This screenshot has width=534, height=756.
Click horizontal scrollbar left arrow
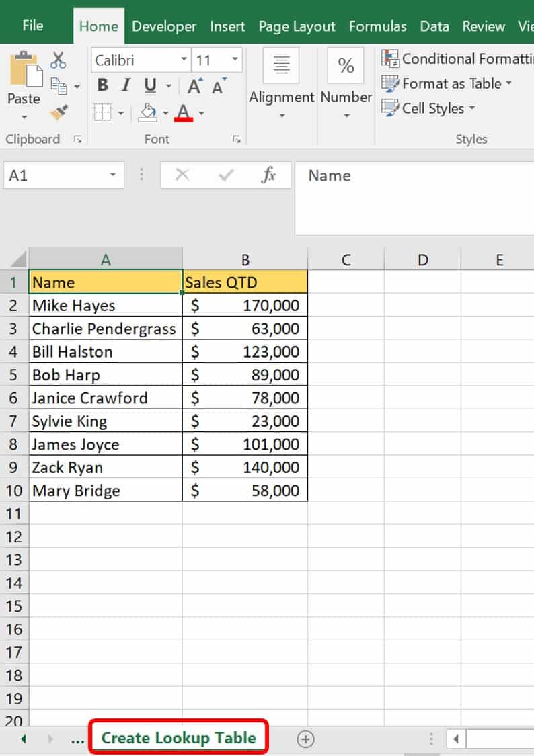pyautogui.click(x=456, y=739)
